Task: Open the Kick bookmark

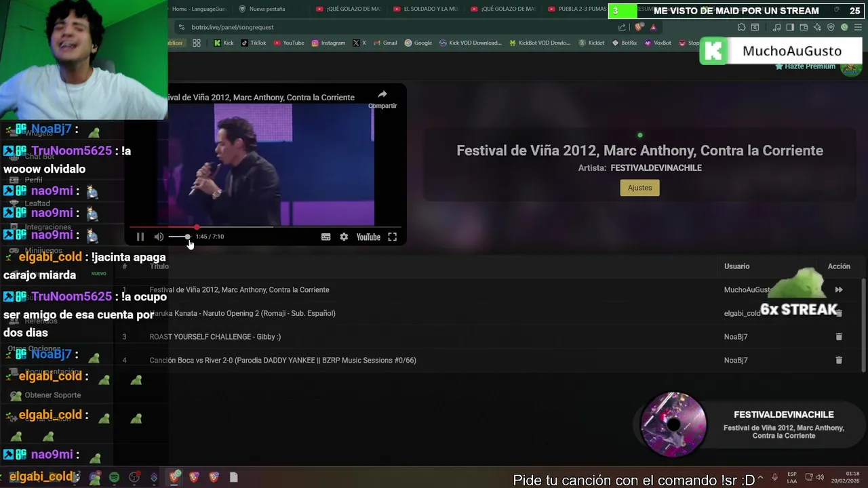Action: tap(224, 43)
